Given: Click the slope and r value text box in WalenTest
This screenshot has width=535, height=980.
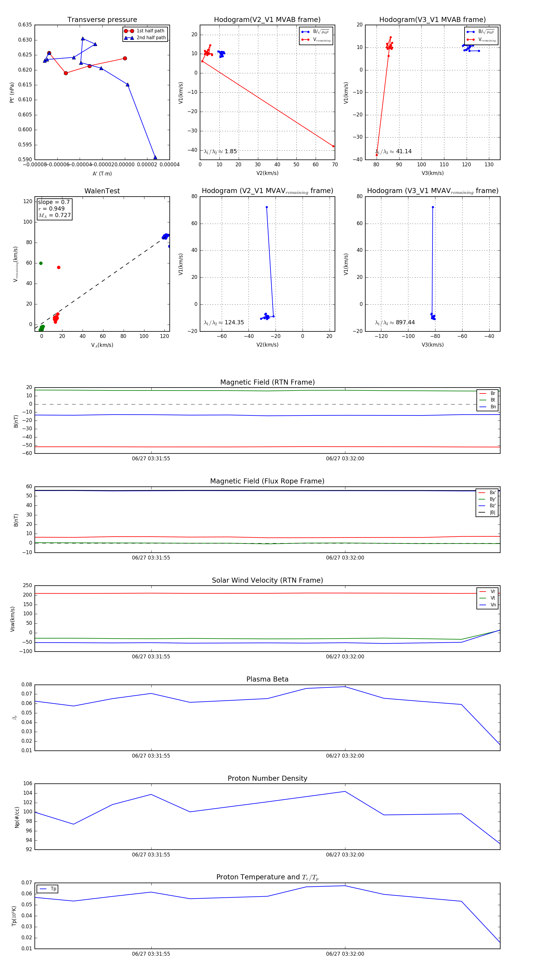Looking at the screenshot, I should click(54, 208).
